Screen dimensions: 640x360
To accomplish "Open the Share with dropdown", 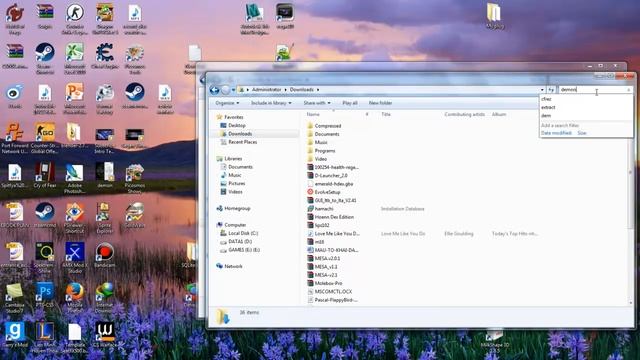I will [x=317, y=103].
